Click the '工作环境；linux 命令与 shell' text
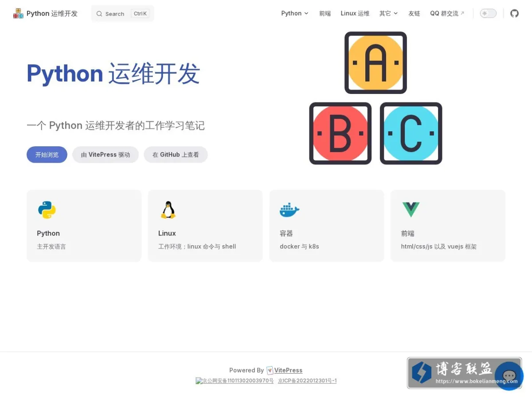This screenshot has width=532, height=399. click(x=197, y=246)
